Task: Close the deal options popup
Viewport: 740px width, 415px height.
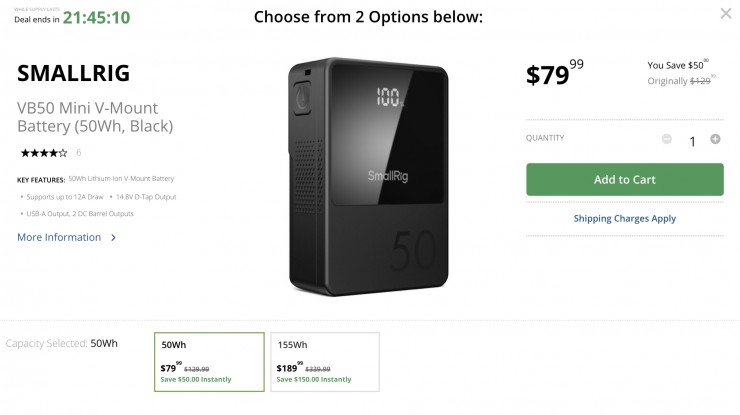Action: [x=725, y=14]
